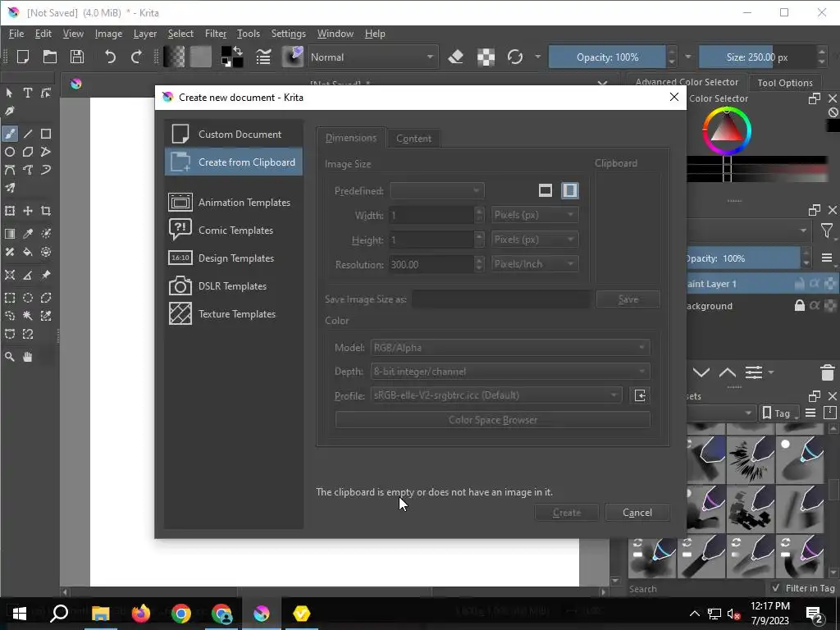Open the color Model RGB/Alpha dropdown

pos(510,348)
